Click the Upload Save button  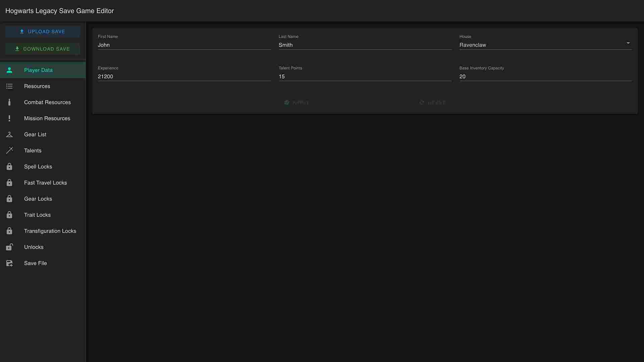tap(43, 32)
